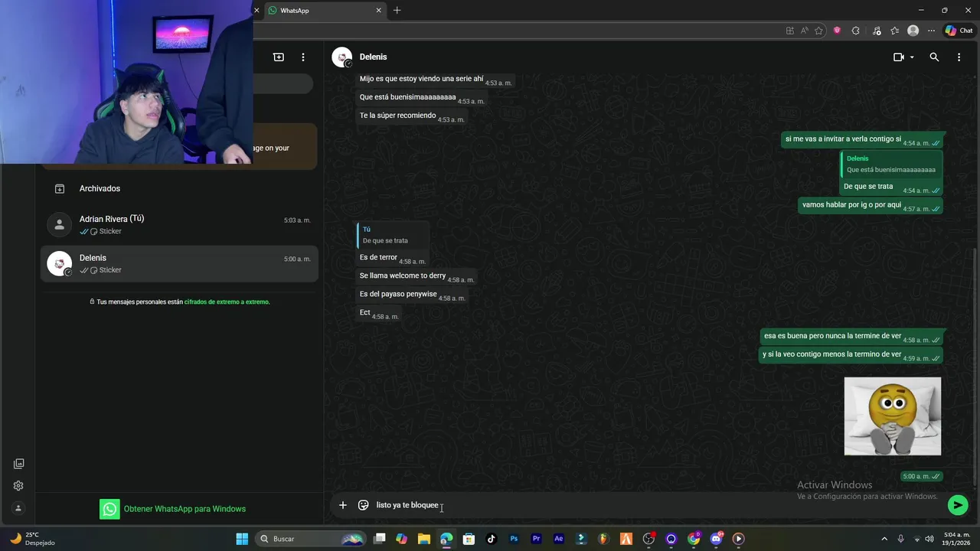
Task: Open media control music icon
Action: point(876,31)
